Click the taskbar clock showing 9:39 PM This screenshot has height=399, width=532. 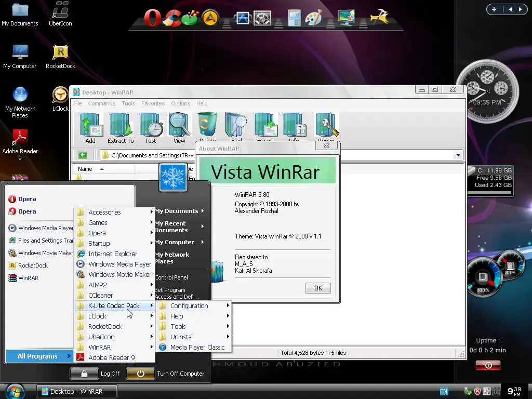coord(514,391)
